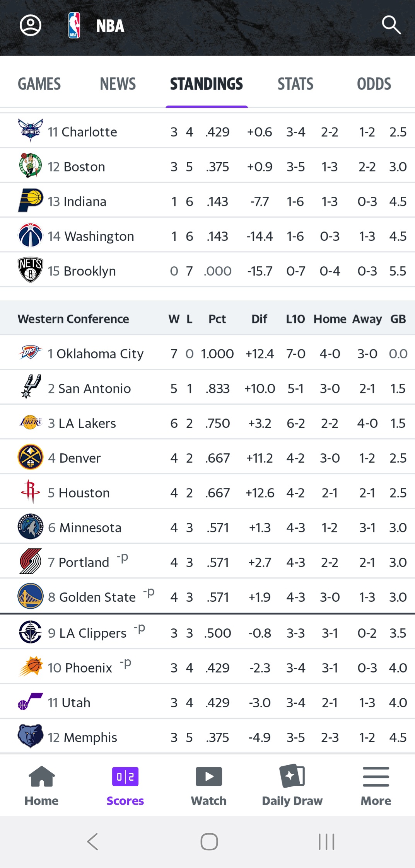The height and width of the screenshot is (868, 415).
Task: Open the ODDS tab
Action: (x=374, y=84)
